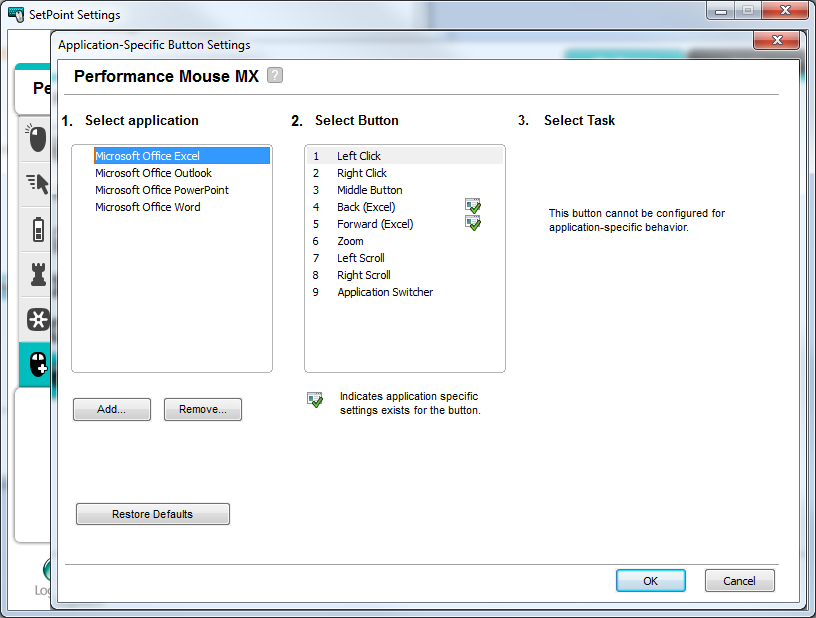Click the Remove... button
The image size is (816, 618).
tap(203, 409)
